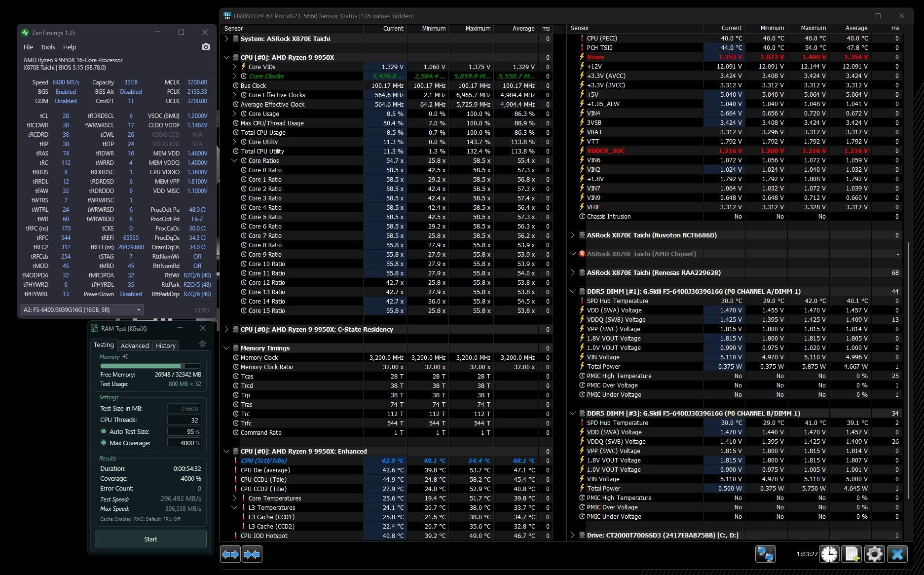The image size is (924, 575).
Task: Expand the System: ASRock X870E Taichi group
Action: 226,38
